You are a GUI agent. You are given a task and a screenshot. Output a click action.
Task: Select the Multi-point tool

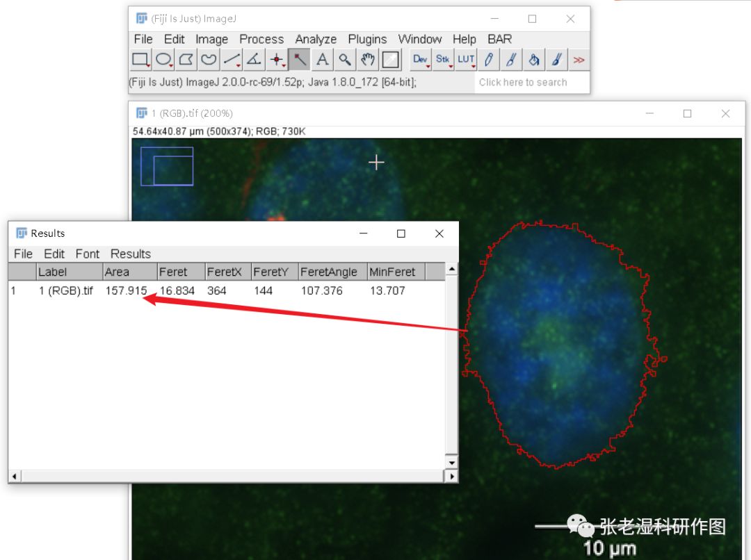click(276, 60)
